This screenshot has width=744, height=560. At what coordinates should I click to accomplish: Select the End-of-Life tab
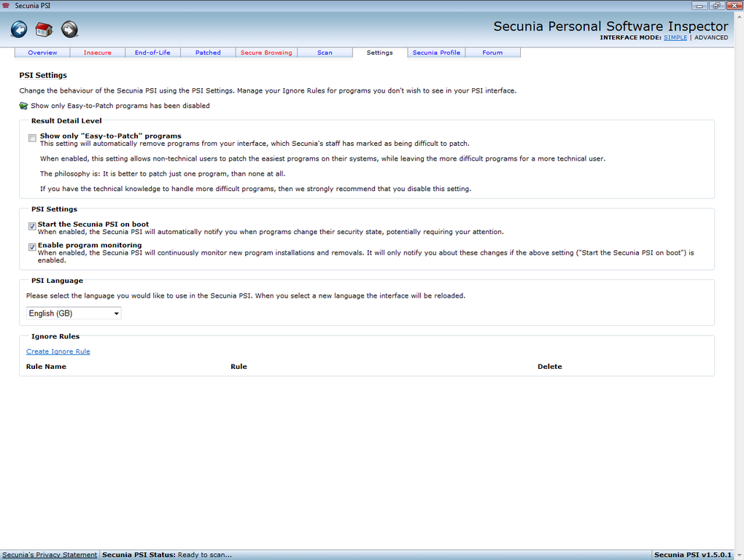pos(152,52)
